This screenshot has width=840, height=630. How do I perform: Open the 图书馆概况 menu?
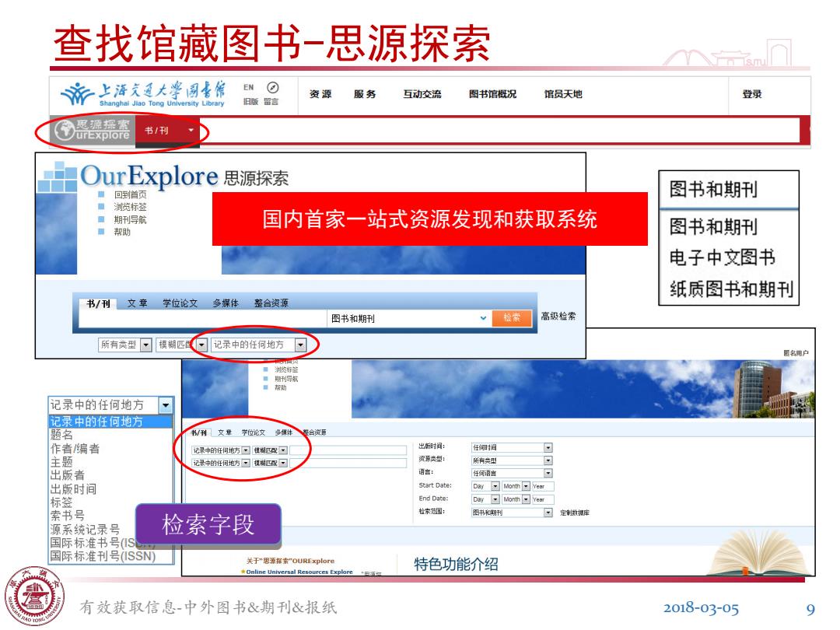[493, 94]
